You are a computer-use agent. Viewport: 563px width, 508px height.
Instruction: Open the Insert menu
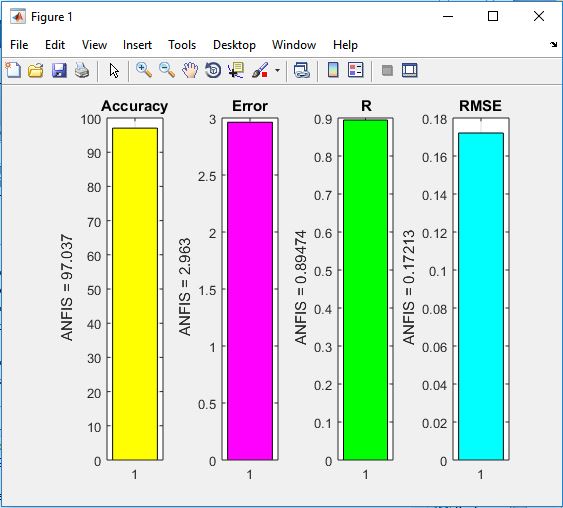[x=137, y=45]
